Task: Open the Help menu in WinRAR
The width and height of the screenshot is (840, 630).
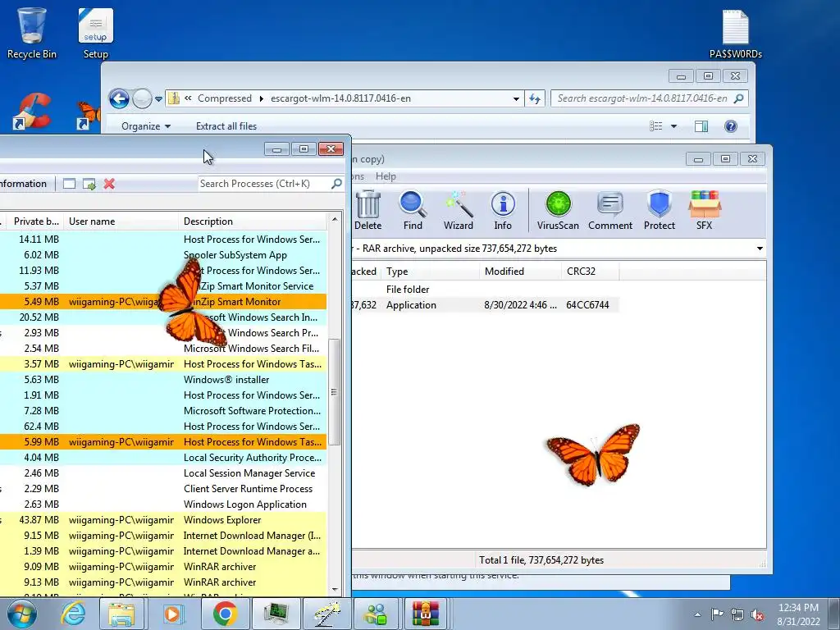Action: tap(386, 176)
